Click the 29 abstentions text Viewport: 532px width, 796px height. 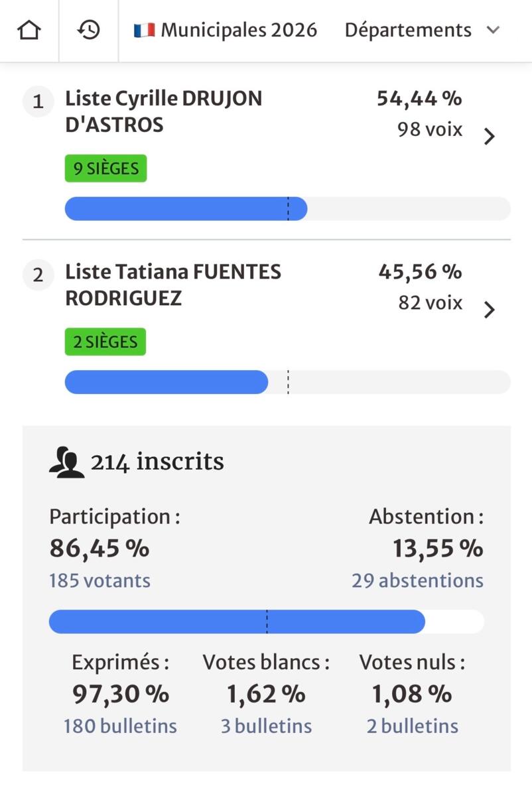[417, 581]
